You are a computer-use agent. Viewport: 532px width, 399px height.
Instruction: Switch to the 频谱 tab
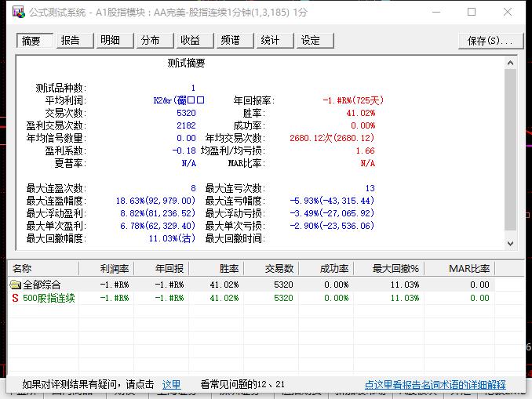(235, 41)
